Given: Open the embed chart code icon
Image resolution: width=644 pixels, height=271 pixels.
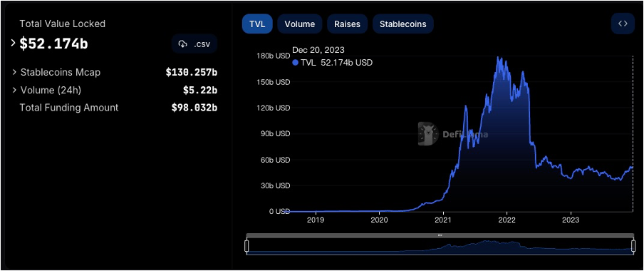Looking at the screenshot, I should tap(623, 24).
